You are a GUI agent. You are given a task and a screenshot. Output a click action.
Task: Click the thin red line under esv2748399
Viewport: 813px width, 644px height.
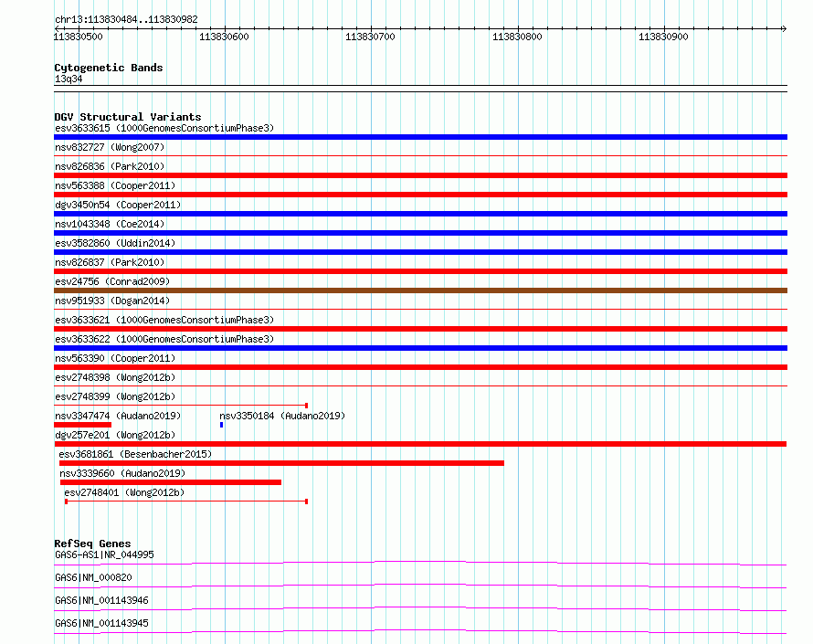181,406
